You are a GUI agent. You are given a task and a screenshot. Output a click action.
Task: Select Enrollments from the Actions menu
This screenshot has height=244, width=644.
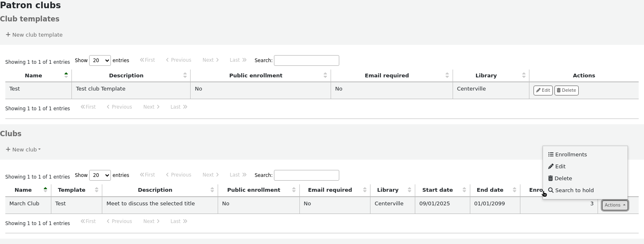click(x=570, y=155)
